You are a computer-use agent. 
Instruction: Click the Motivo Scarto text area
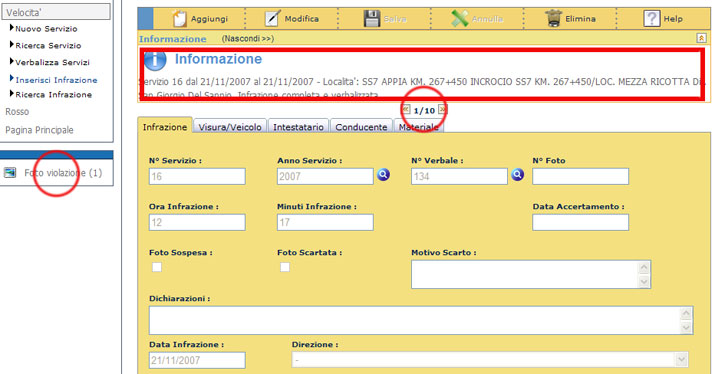[531, 274]
